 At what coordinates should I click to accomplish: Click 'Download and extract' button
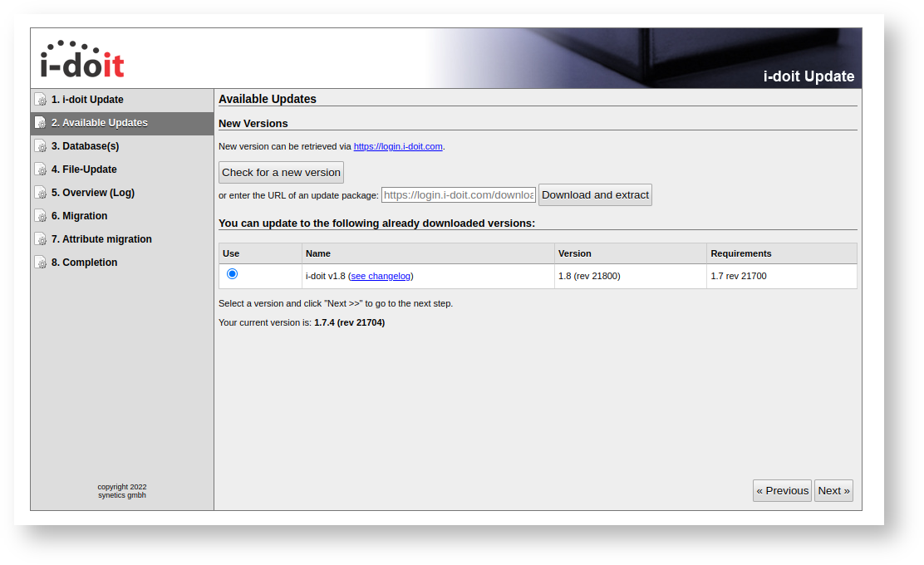595,195
